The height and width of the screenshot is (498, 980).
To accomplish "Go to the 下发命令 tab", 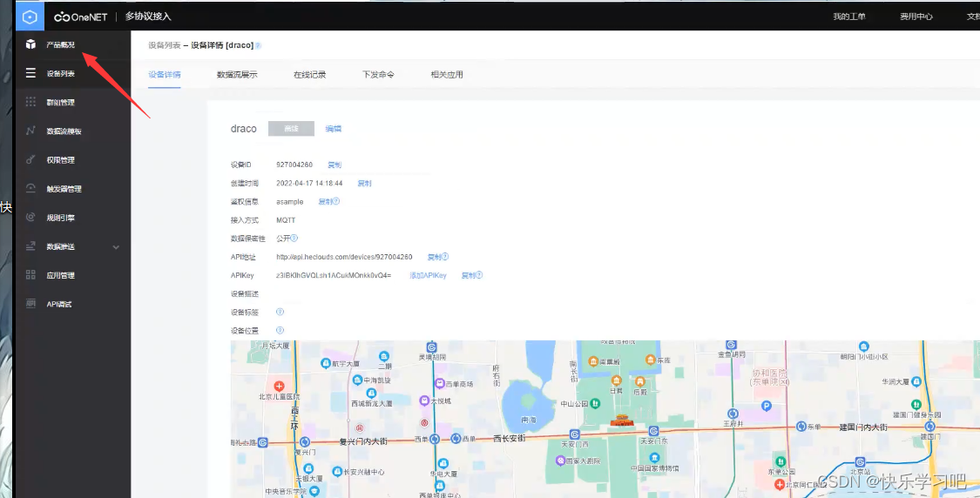I will coord(378,75).
